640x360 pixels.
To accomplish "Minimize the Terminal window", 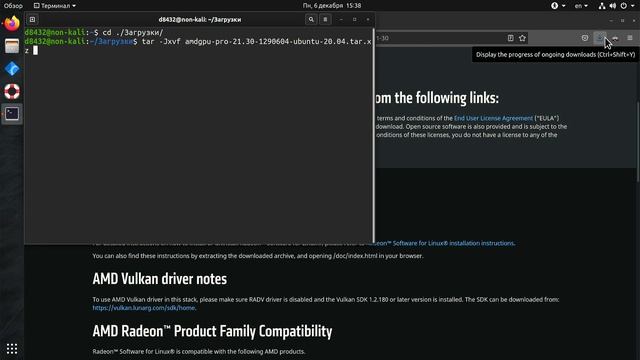I will point(341,19).
